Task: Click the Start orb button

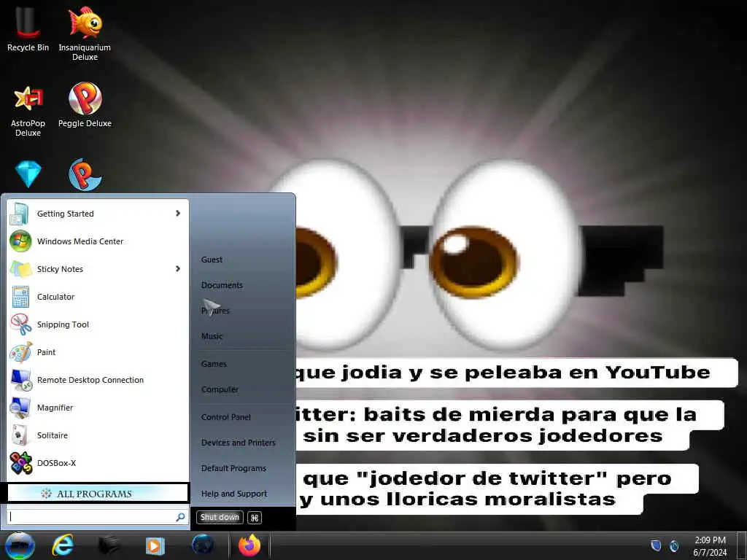Action: (20, 545)
